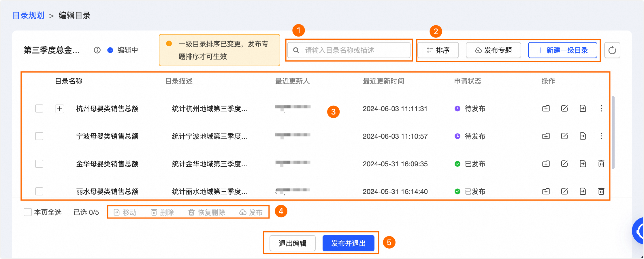Screen dimensions: 644x259
Task: Tick the 本页全选 checkbox
Action: click(x=28, y=212)
